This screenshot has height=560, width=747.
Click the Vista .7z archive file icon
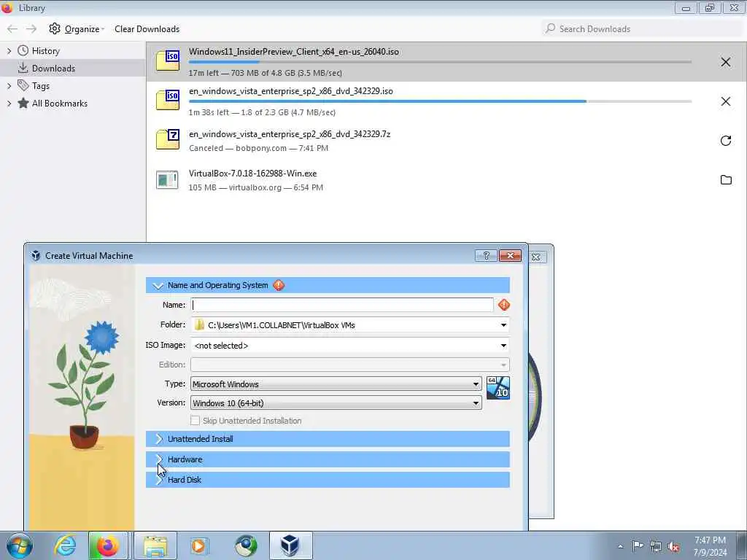point(168,139)
